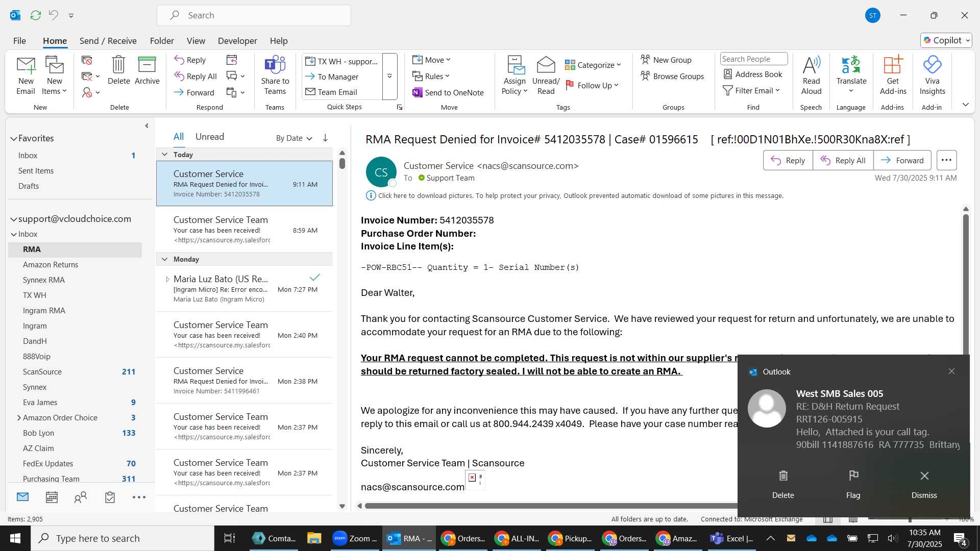Open the View tab
980x551 pixels.
click(x=195, y=41)
